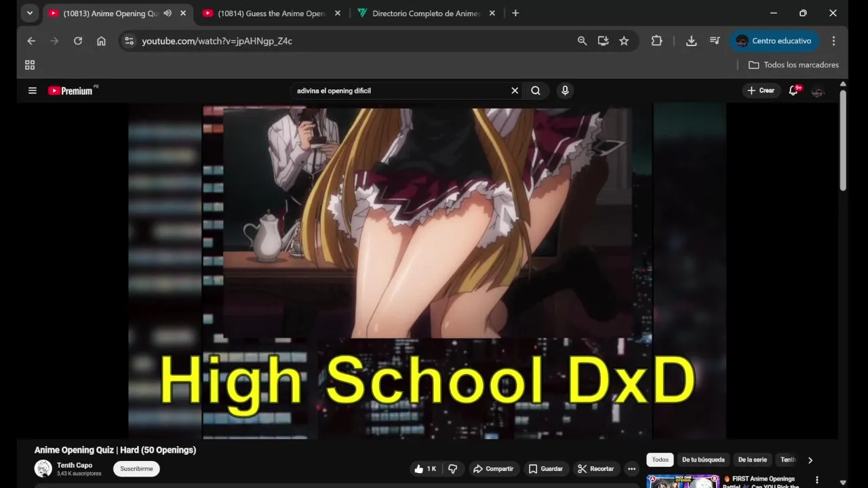This screenshot has width=868, height=488.
Task: Dislike the video with thumbs down
Action: (x=453, y=468)
